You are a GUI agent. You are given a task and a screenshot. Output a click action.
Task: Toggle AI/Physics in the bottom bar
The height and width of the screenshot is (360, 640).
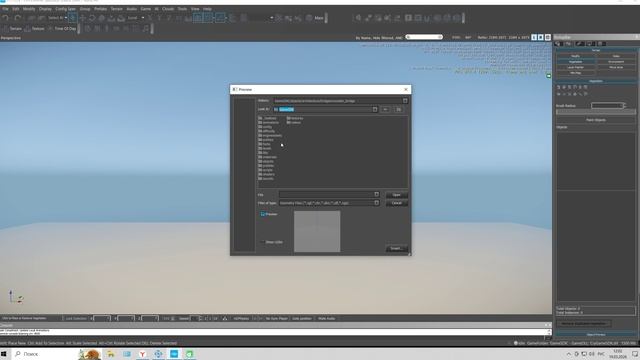pos(241,318)
